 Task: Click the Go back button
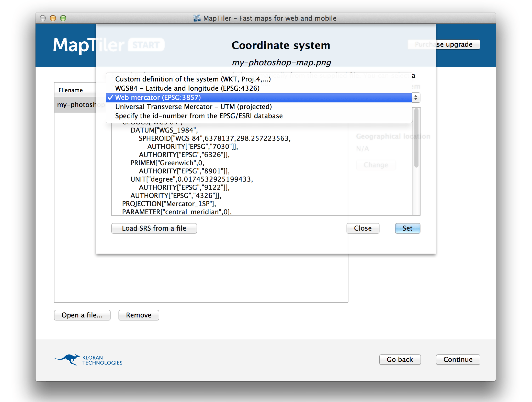point(400,360)
